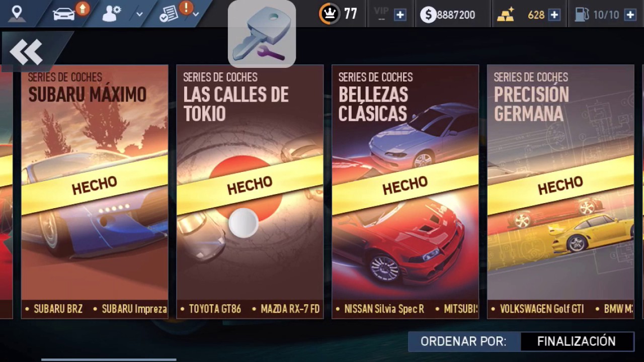The image size is (644, 362).
Task: Tap the key and wrench icon
Action: tap(262, 34)
